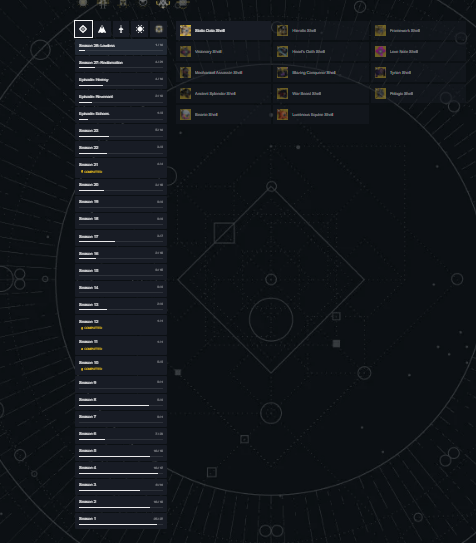Select the Season 21 row
Viewport: 476px width, 543px height.
[121, 168]
